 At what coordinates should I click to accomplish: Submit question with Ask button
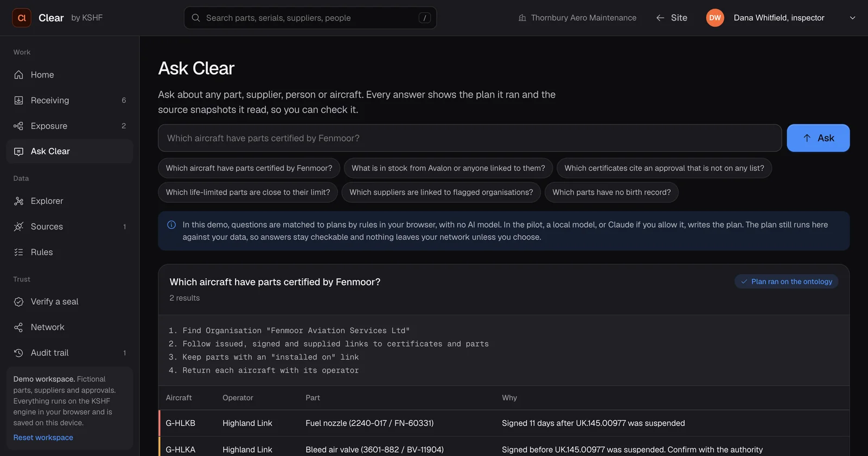tap(818, 138)
